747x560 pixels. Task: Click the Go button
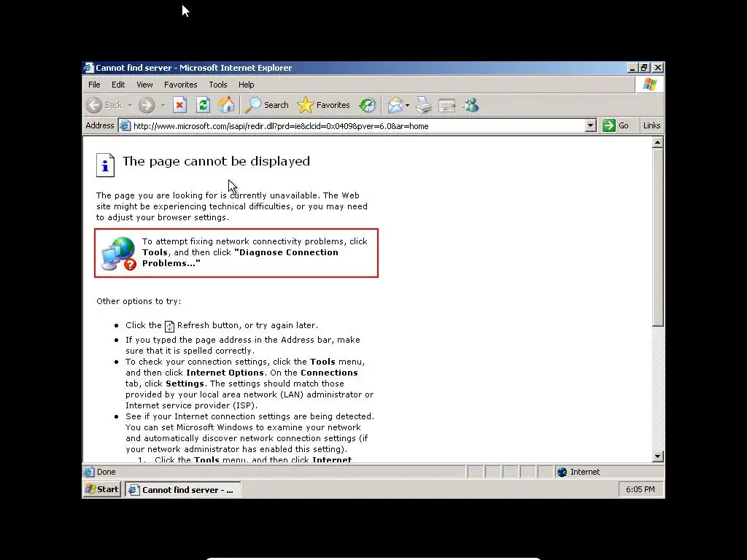click(616, 125)
